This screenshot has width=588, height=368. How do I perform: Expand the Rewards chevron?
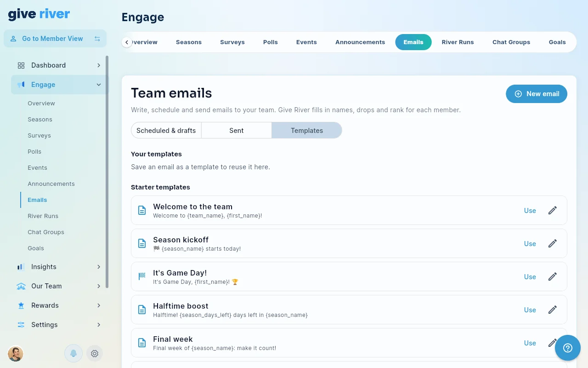tap(99, 305)
